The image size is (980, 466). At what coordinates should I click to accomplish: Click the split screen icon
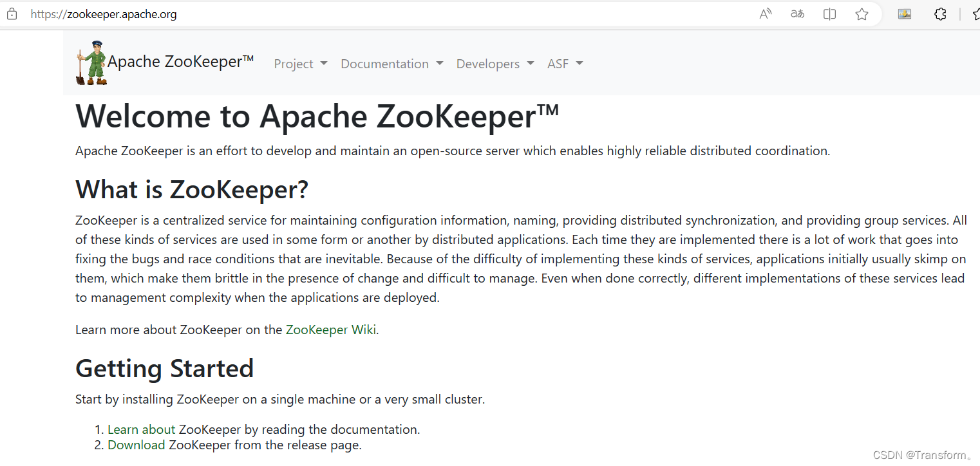click(830, 14)
